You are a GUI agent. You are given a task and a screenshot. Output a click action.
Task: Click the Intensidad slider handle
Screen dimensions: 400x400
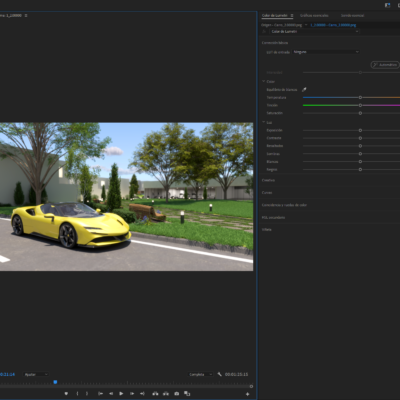360,72
